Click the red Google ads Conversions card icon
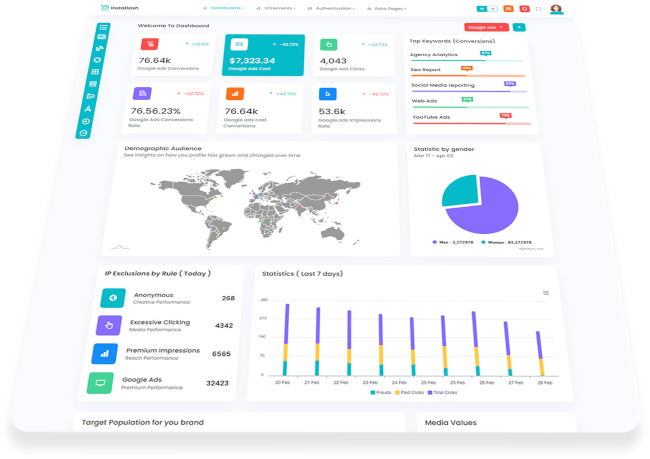650x459 pixels. 150,44
